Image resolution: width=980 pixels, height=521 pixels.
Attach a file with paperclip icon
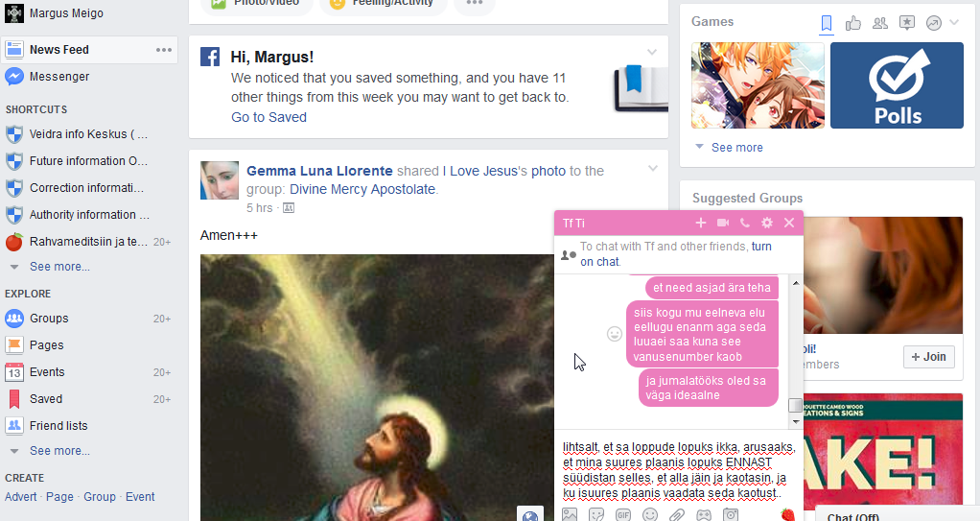[x=677, y=514]
